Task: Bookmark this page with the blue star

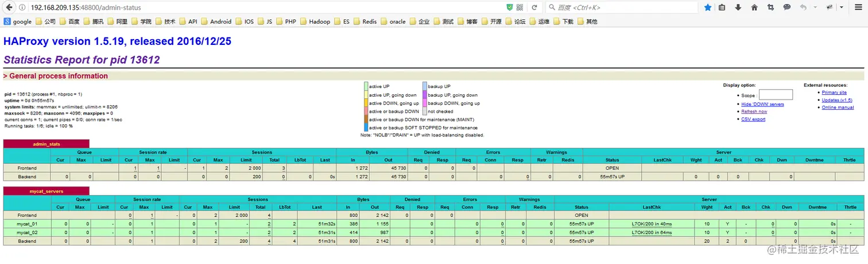Action: pyautogui.click(x=708, y=7)
